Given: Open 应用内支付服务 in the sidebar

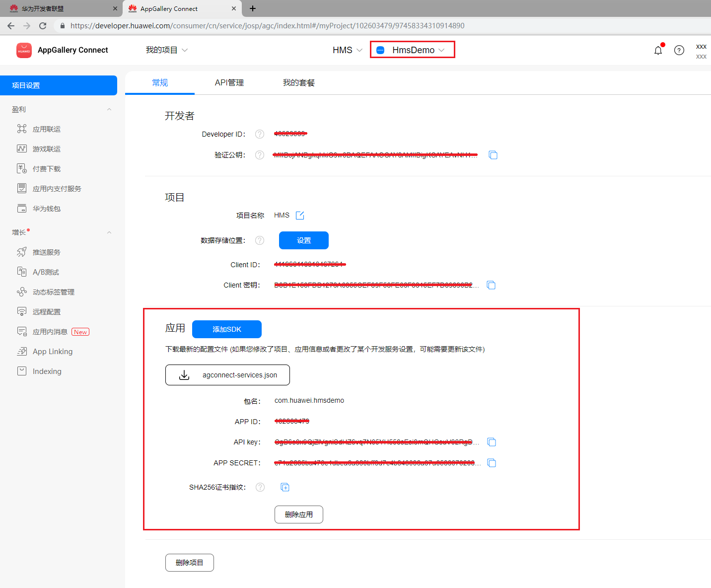Looking at the screenshot, I should [57, 189].
